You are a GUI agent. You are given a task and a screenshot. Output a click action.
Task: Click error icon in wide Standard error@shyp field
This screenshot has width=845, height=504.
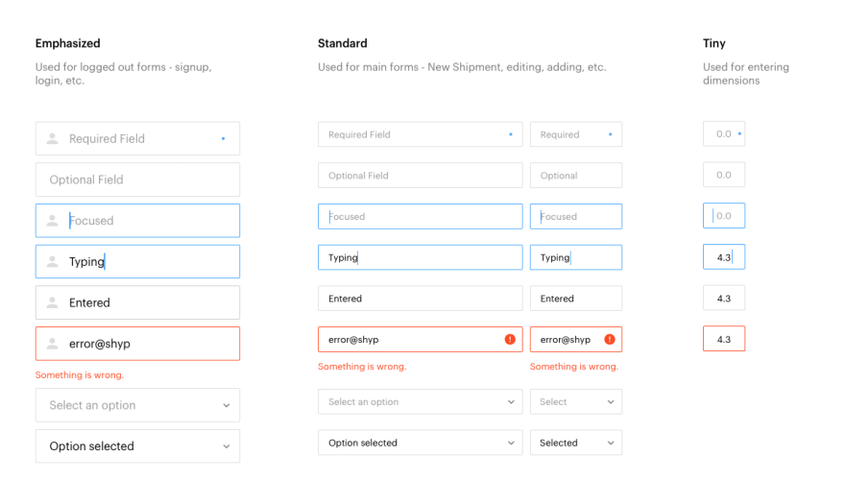click(x=510, y=339)
